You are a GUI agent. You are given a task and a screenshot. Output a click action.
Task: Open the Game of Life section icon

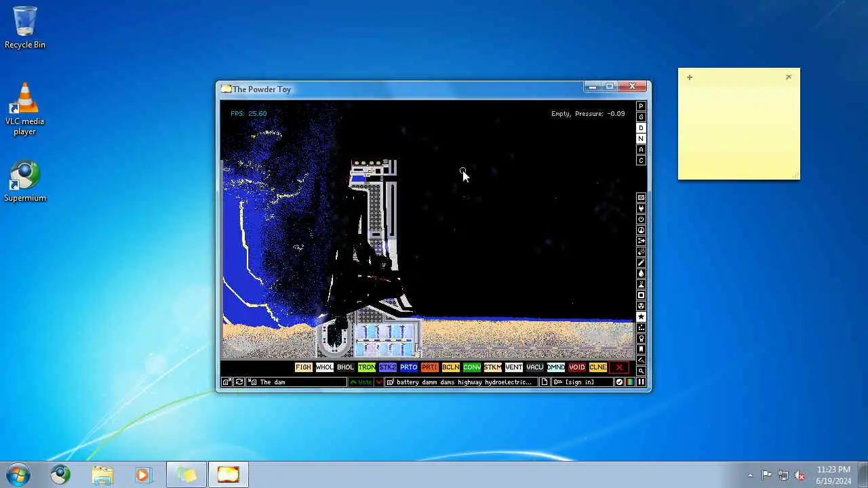pyautogui.click(x=641, y=328)
